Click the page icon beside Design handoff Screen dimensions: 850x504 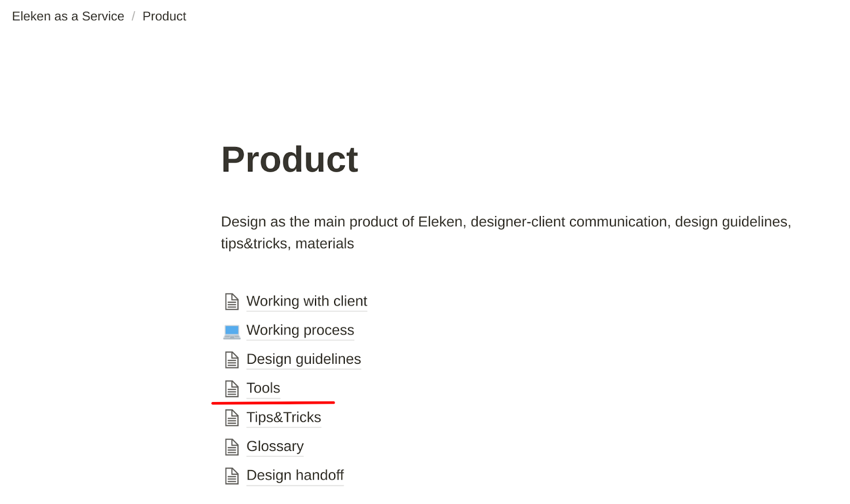click(x=232, y=476)
